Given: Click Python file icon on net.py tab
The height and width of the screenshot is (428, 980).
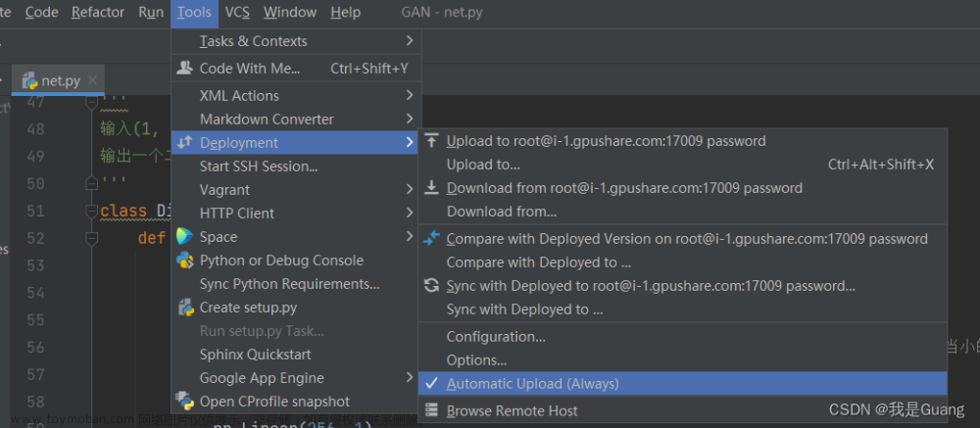Looking at the screenshot, I should [x=30, y=81].
